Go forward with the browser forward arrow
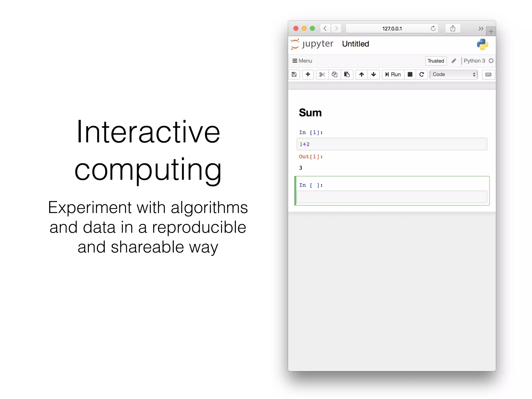 click(336, 28)
